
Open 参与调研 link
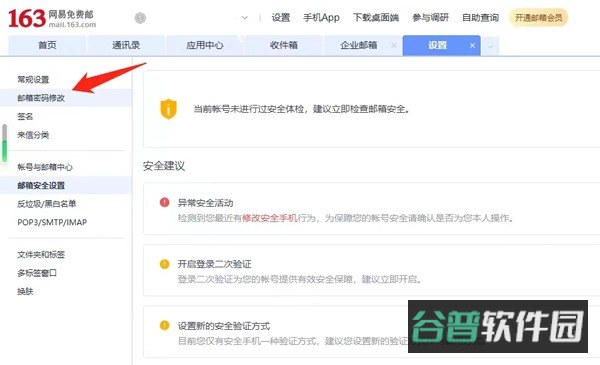pos(430,18)
